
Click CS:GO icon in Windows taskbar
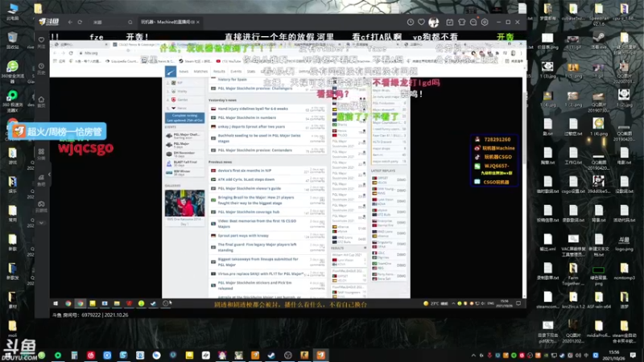304,356
